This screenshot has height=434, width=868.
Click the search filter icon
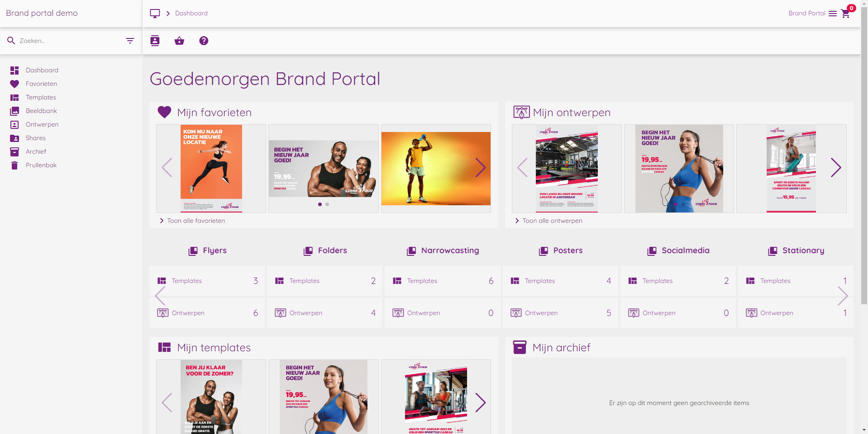pyautogui.click(x=130, y=41)
